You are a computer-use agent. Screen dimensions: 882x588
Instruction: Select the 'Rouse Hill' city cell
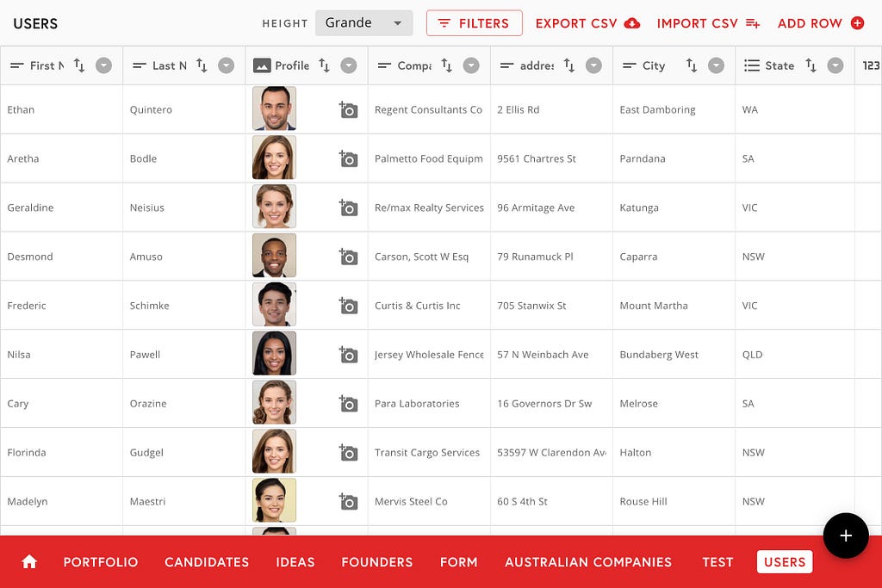pyautogui.click(x=674, y=501)
